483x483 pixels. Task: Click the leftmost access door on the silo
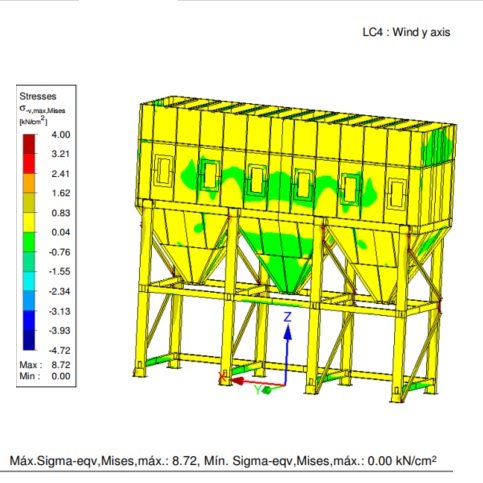163,171
